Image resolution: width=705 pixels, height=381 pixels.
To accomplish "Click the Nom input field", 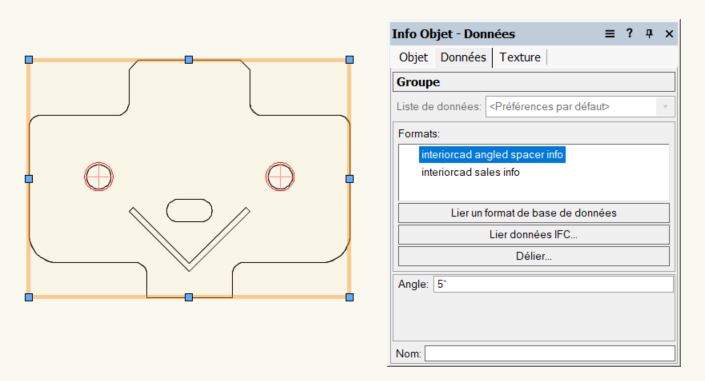I will click(550, 354).
